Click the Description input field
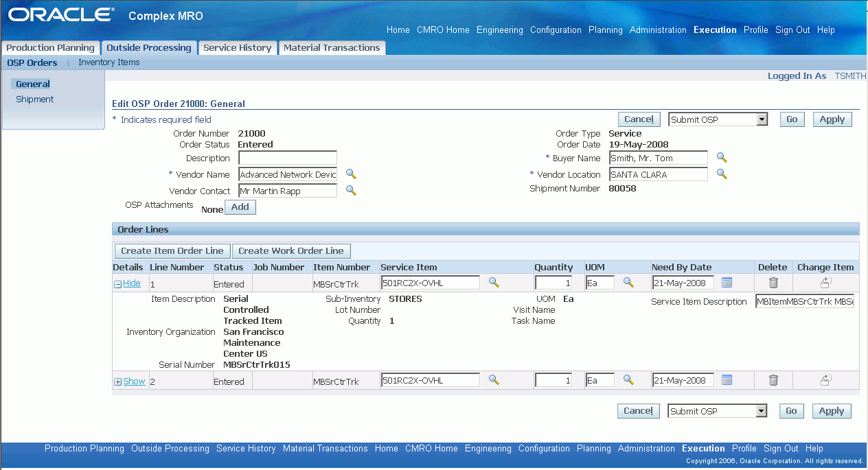Screen dimensions: 868x470 (288, 158)
